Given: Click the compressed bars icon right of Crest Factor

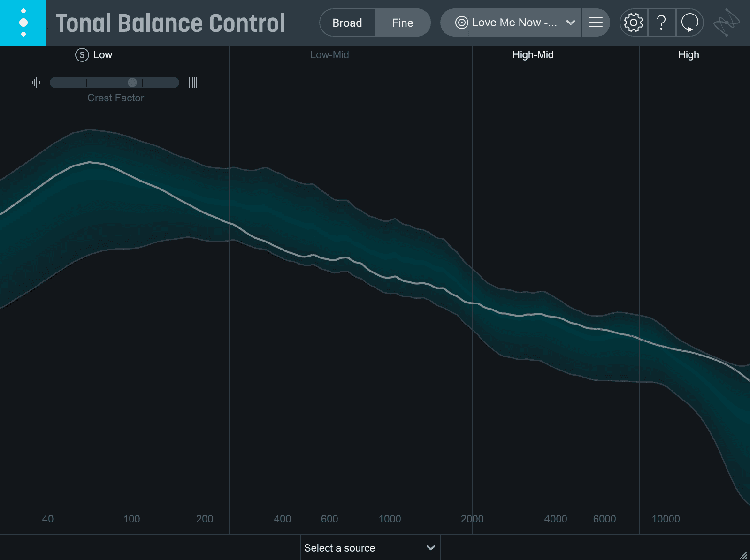Looking at the screenshot, I should 193,83.
